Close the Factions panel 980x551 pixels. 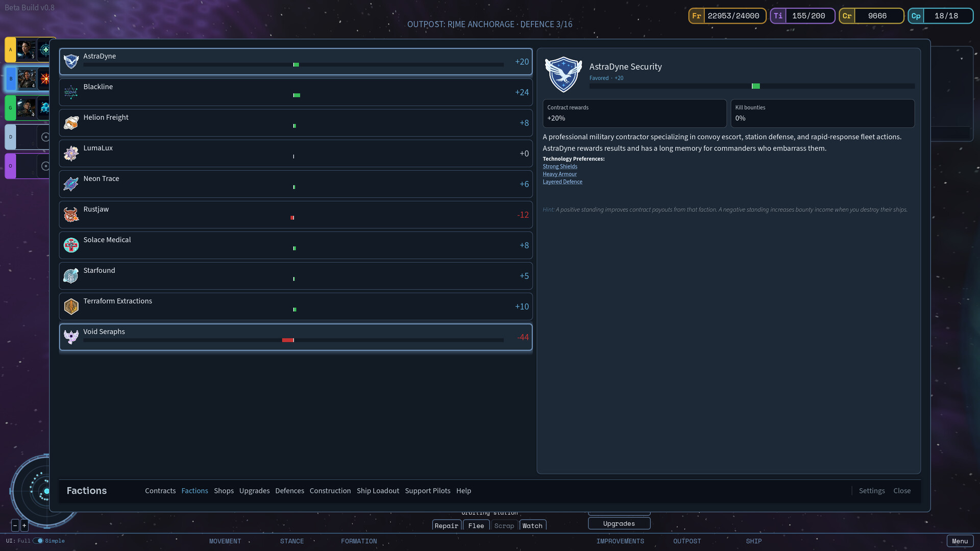click(x=902, y=491)
